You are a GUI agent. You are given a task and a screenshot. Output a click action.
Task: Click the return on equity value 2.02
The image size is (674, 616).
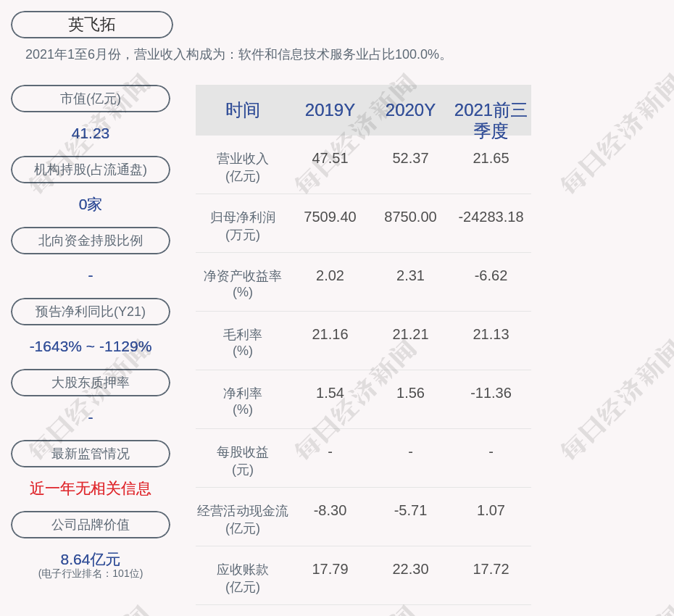tap(330, 275)
